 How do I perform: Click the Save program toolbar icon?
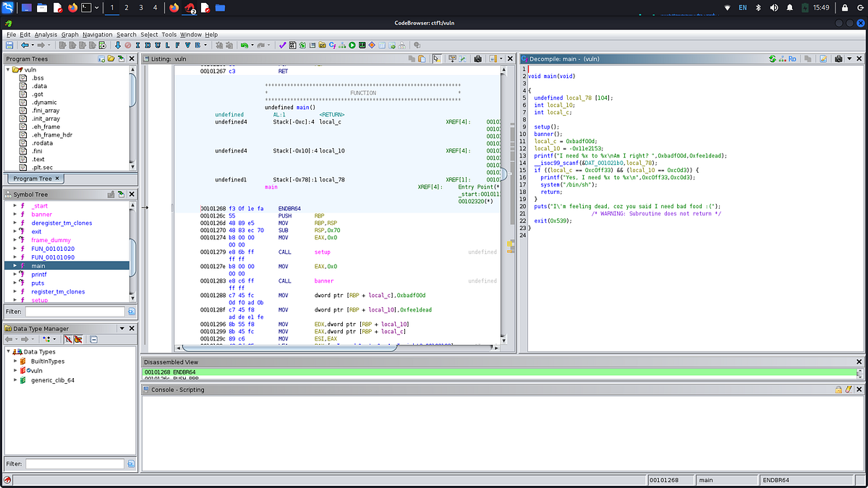click(x=10, y=46)
